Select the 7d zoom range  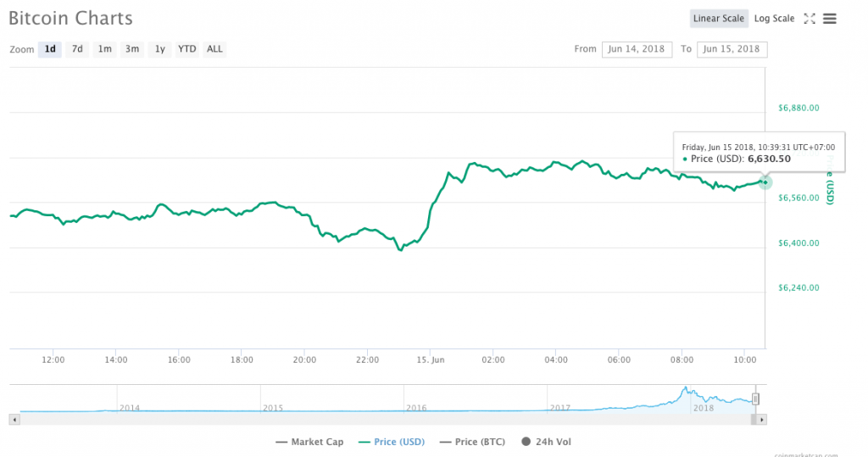tap(77, 49)
